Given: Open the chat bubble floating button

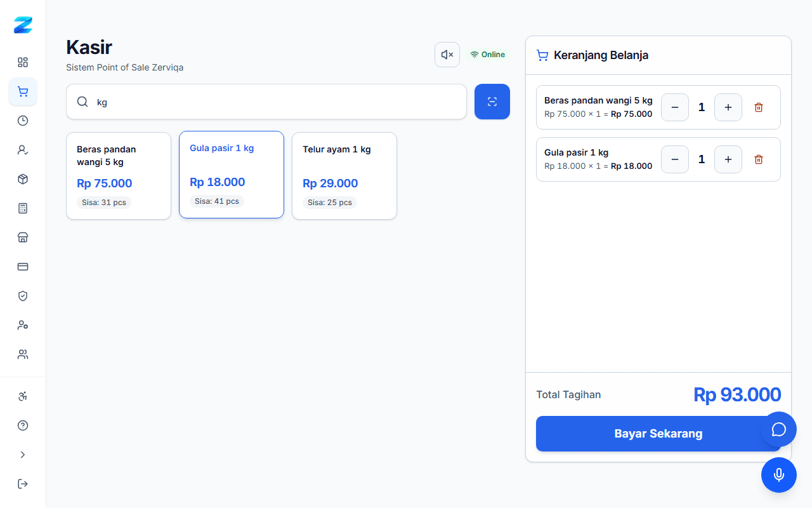Looking at the screenshot, I should pos(779,429).
